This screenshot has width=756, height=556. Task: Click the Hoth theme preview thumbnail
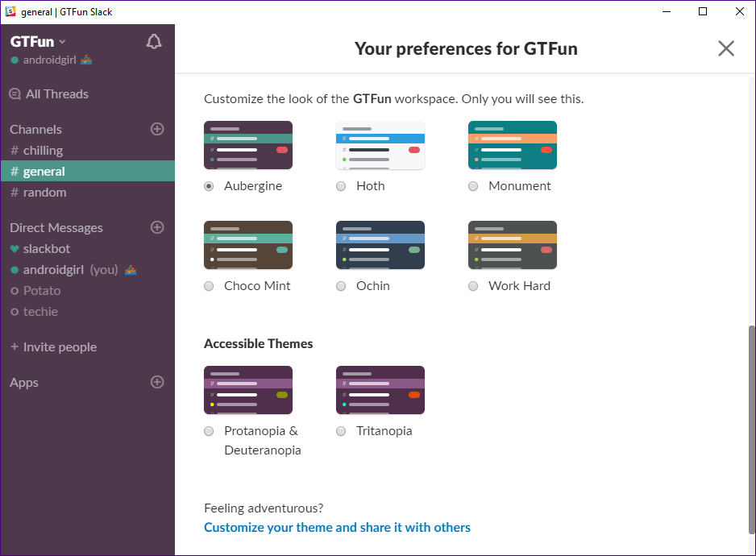[380, 145]
